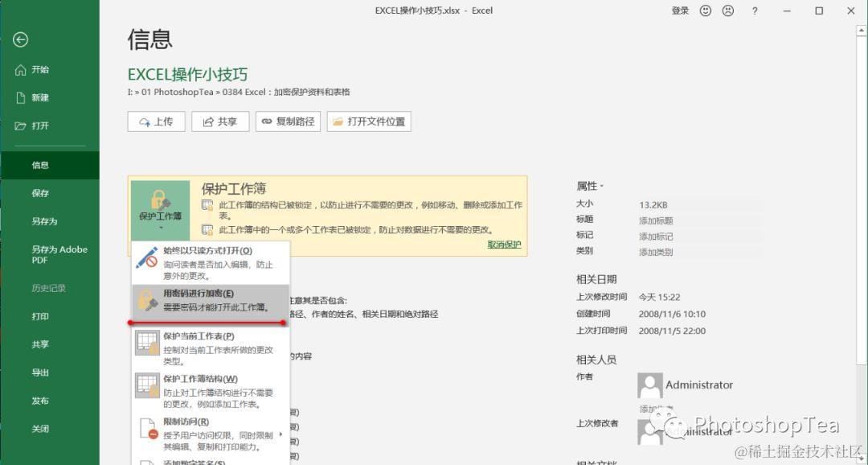Select 信息 in the sidebar
The width and height of the screenshot is (868, 465).
49,165
